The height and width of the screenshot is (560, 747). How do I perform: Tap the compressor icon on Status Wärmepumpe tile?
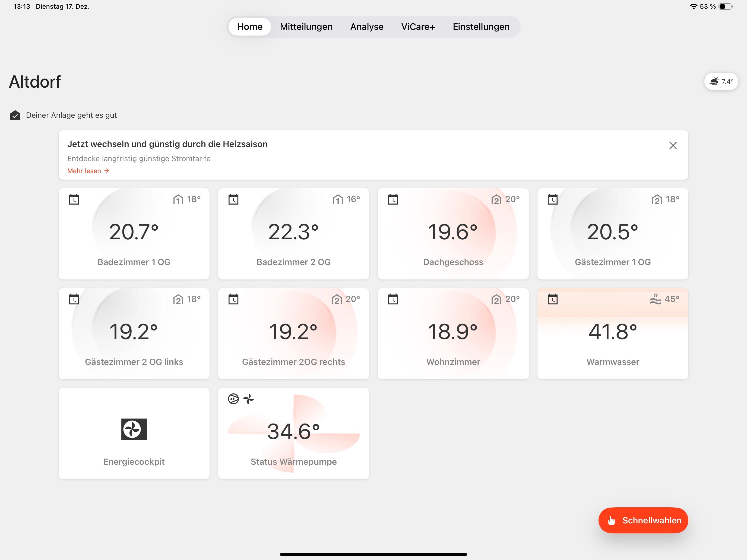coord(232,399)
